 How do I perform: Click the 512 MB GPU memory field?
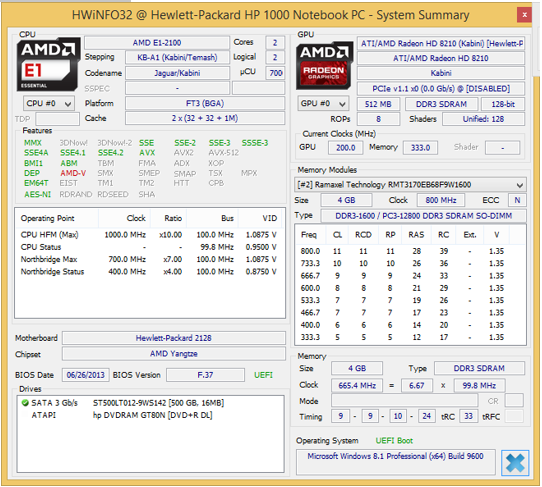pyautogui.click(x=378, y=104)
